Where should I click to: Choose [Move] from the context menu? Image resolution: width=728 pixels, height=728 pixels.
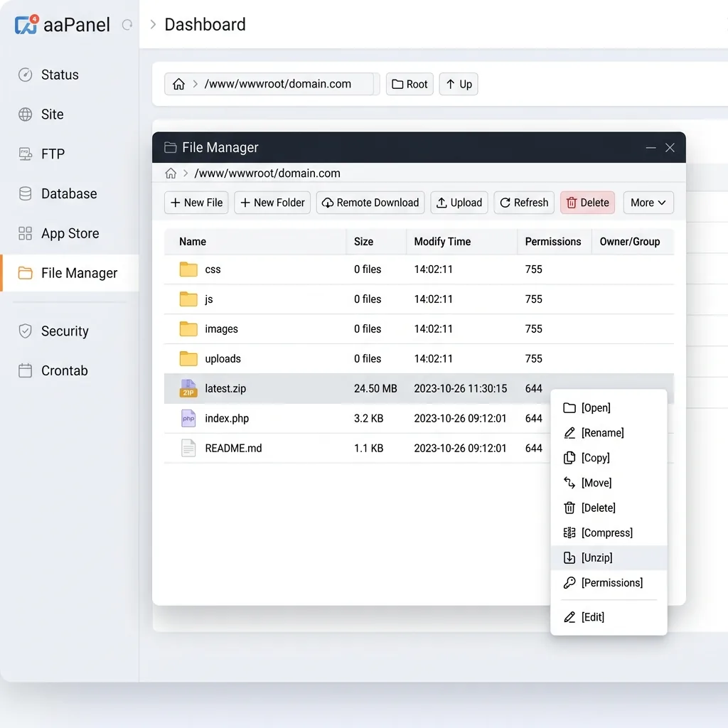coord(609,483)
